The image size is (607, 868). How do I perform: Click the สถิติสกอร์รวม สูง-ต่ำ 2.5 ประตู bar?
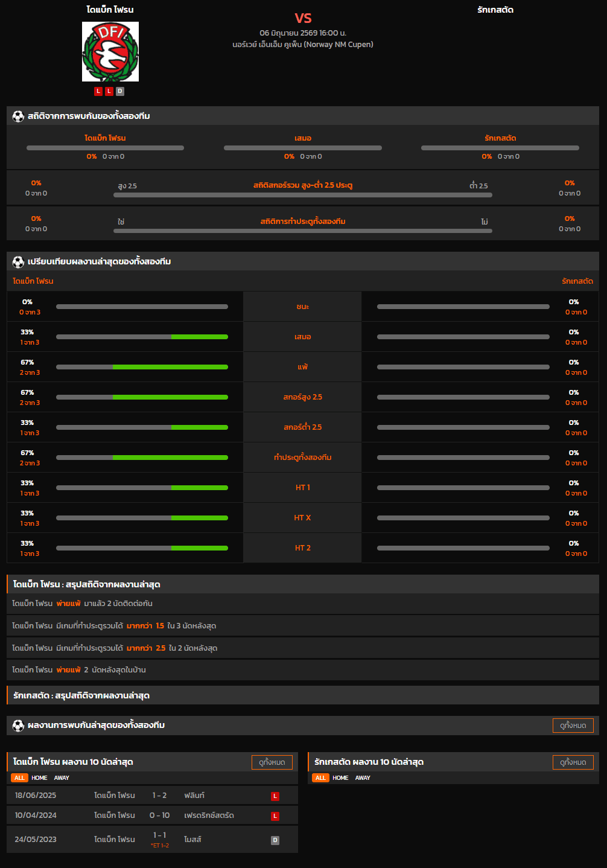tap(303, 195)
